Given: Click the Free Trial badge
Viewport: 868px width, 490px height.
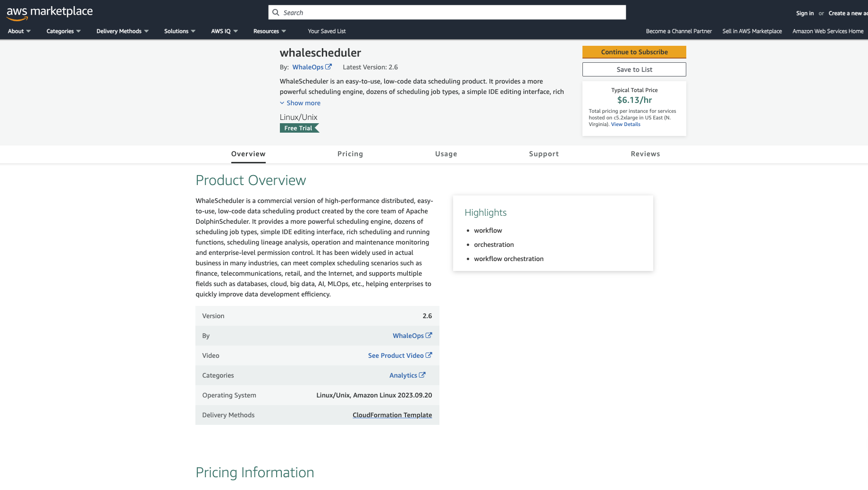Looking at the screenshot, I should [x=299, y=128].
